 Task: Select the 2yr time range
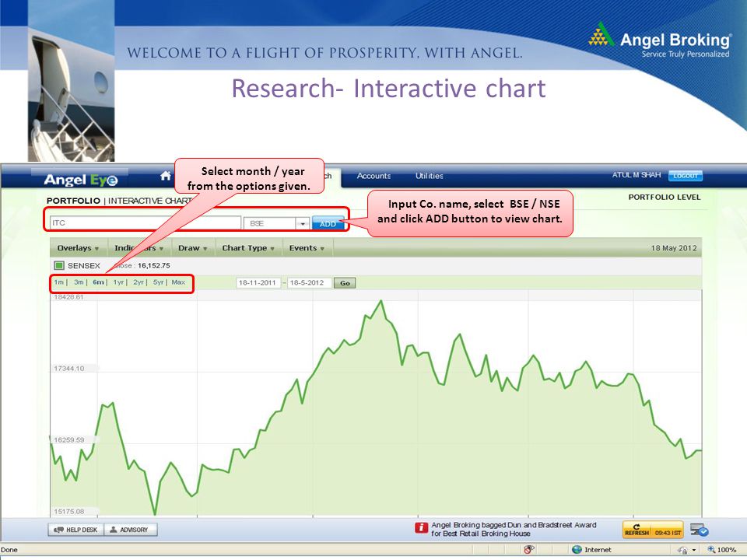(x=139, y=282)
